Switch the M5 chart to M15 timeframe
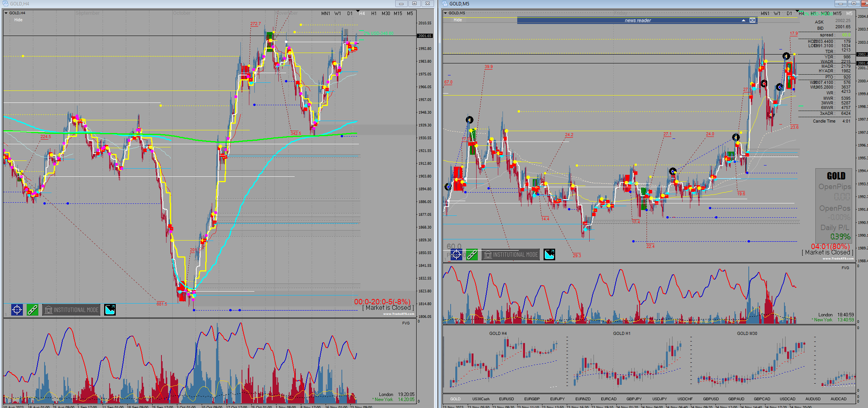868x408 pixels. coord(837,14)
